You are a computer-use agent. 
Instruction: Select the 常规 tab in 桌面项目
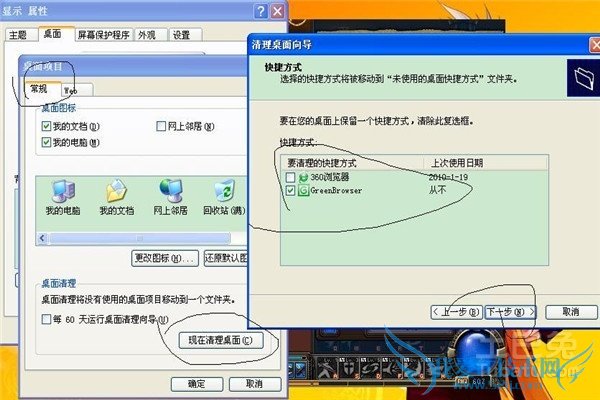(42, 89)
